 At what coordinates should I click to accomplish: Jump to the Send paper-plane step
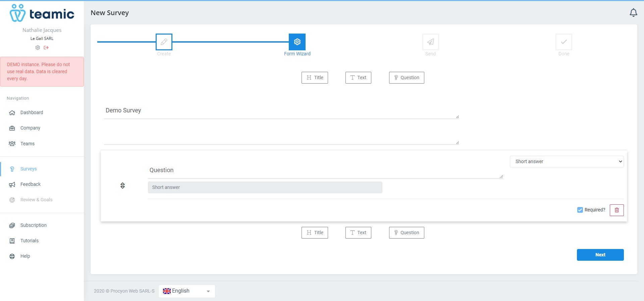[x=431, y=42]
